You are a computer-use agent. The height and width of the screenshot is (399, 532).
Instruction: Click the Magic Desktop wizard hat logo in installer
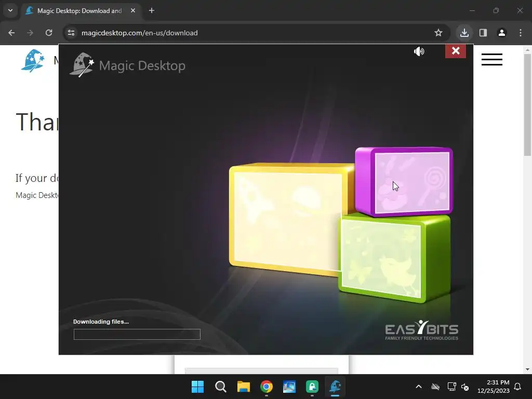[82, 65]
